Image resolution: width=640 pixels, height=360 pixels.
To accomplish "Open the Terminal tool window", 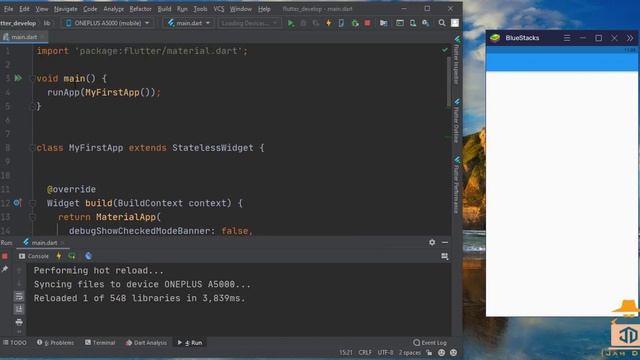I will click(x=100, y=343).
